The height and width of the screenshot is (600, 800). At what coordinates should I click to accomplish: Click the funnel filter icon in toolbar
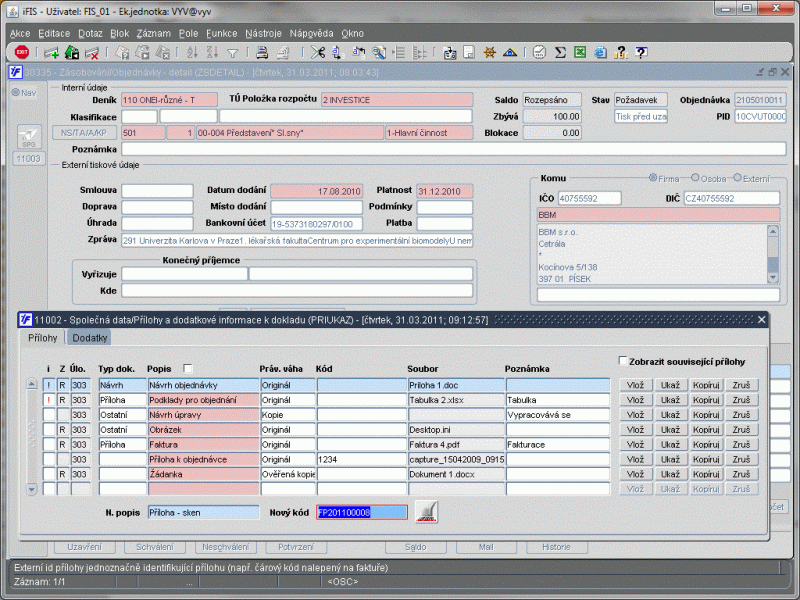(x=232, y=52)
